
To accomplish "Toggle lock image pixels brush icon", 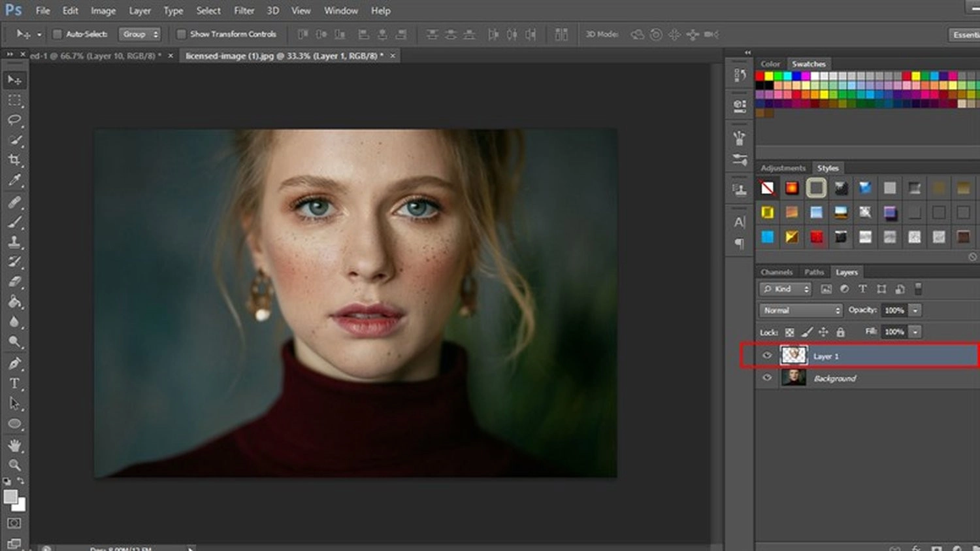I will [x=807, y=332].
